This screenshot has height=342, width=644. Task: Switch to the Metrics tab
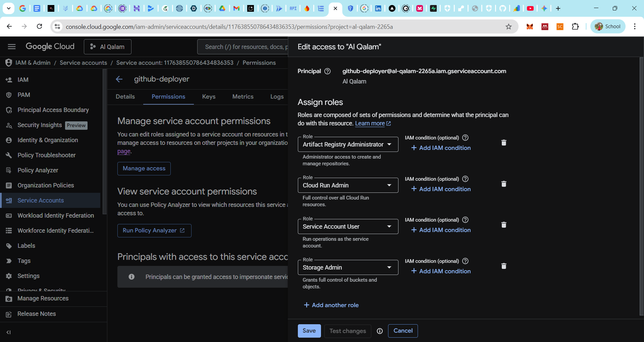pyautogui.click(x=243, y=97)
